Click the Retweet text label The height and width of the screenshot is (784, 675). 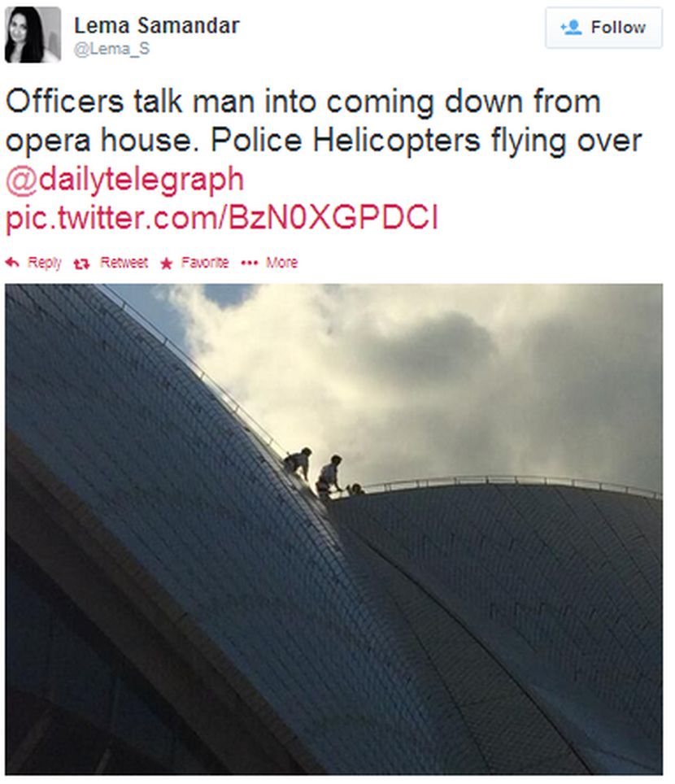click(124, 263)
